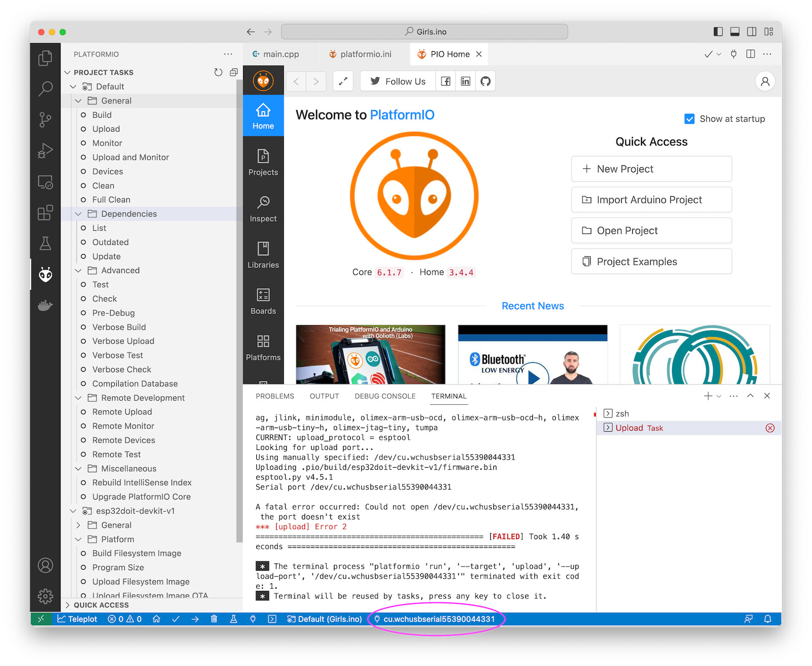Expand the Quick Access section
The width and height of the screenshot is (812, 666).
67,605
